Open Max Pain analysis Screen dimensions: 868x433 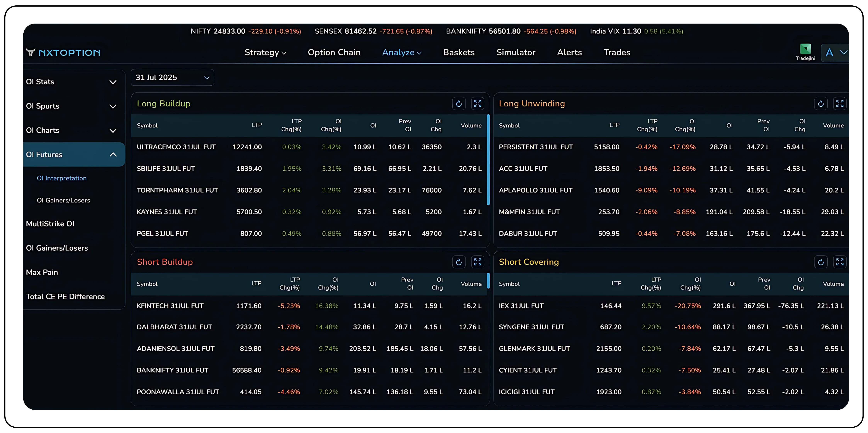(x=42, y=272)
